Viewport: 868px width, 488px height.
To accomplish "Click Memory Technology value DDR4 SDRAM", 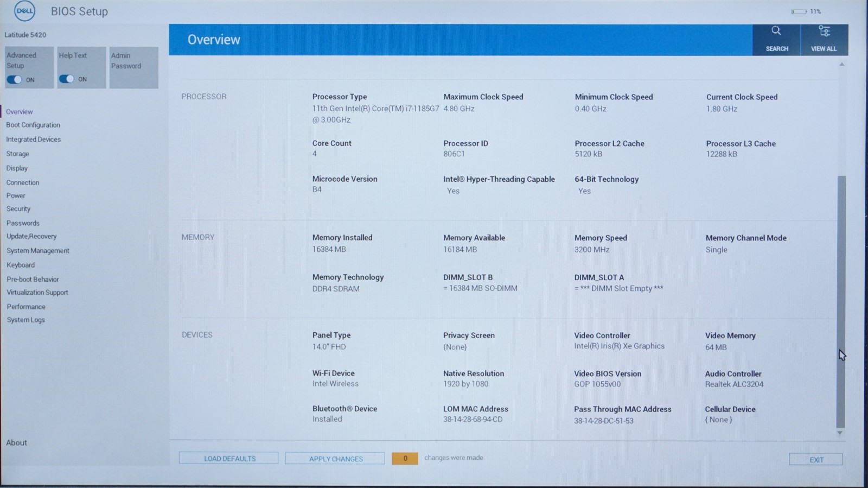I will tap(336, 289).
